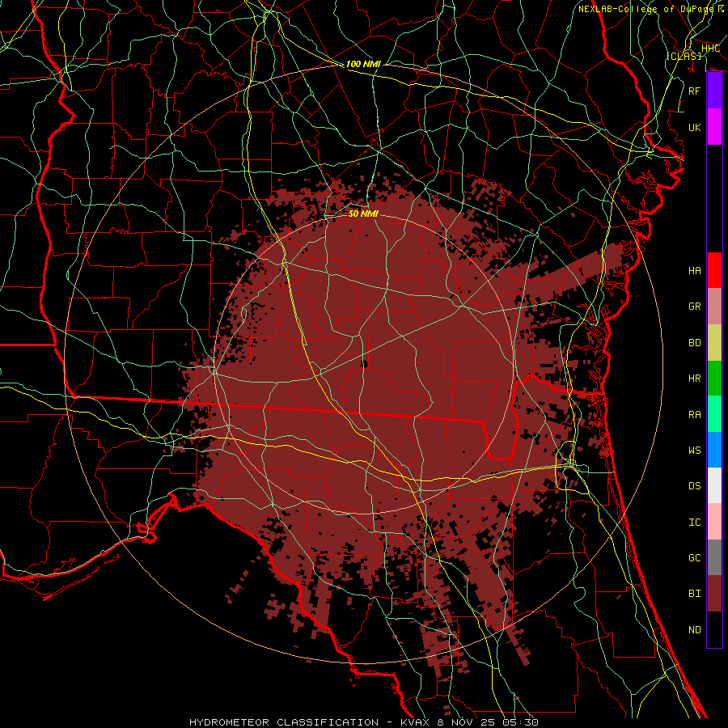Select the BD yellow legend swatch
The width and height of the screenshot is (728, 728).
(714, 342)
